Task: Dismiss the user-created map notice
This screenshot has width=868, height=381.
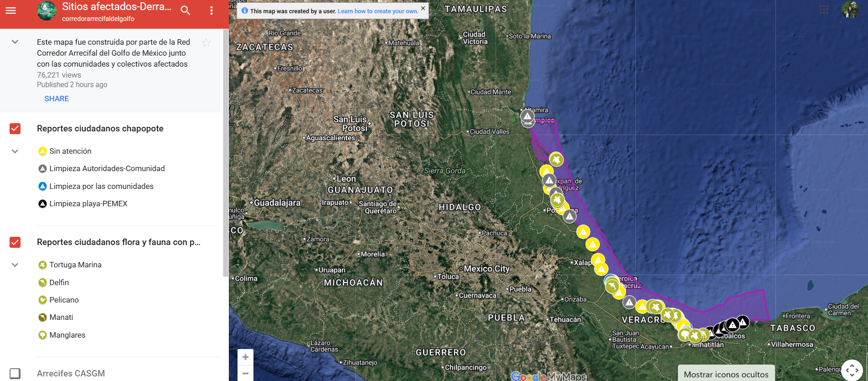Action: 423,8
